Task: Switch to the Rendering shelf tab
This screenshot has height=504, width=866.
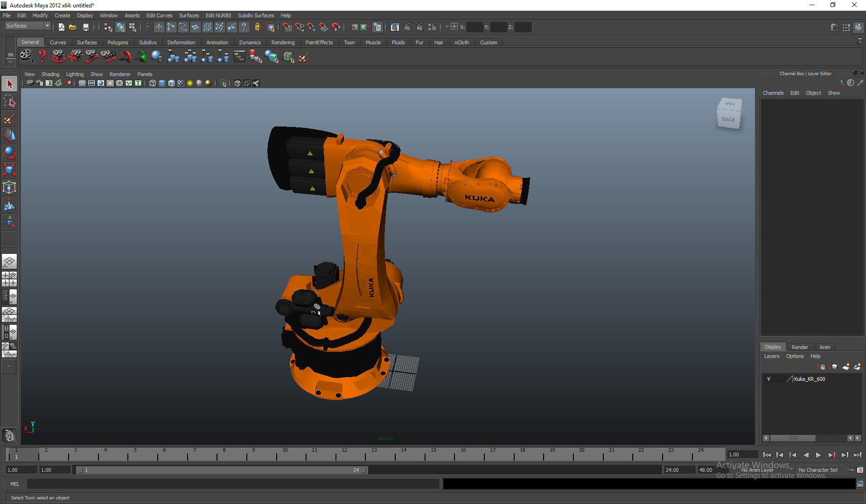Action: (283, 42)
